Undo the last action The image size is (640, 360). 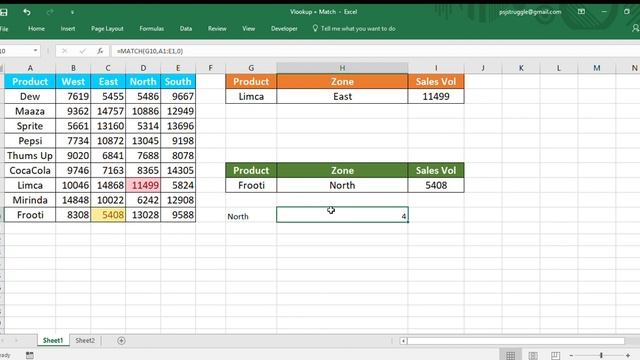point(27,12)
